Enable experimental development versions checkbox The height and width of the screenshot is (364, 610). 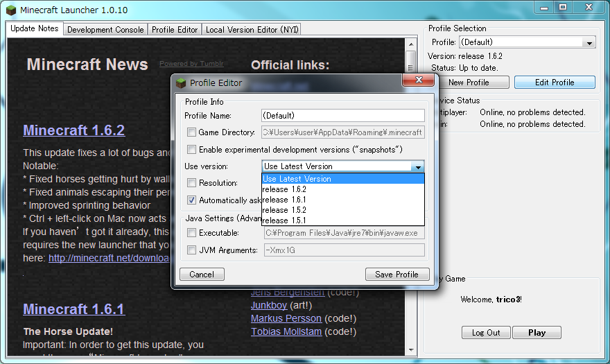point(191,150)
